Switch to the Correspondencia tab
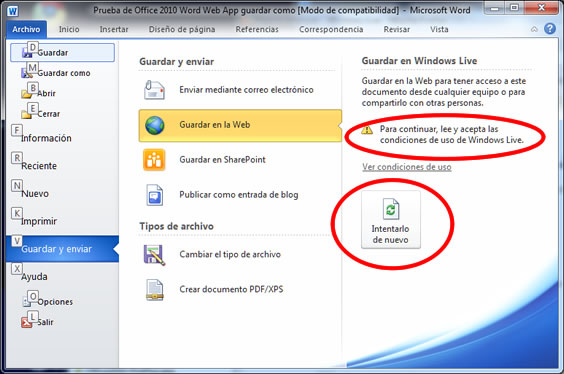The width and height of the screenshot is (564, 374). pos(331,29)
